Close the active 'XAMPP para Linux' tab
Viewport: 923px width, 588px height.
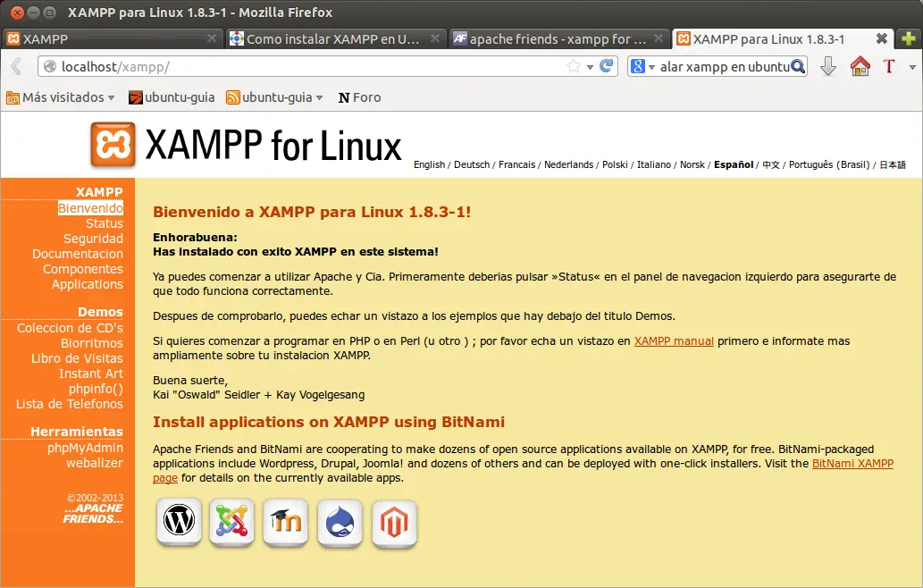(x=882, y=38)
